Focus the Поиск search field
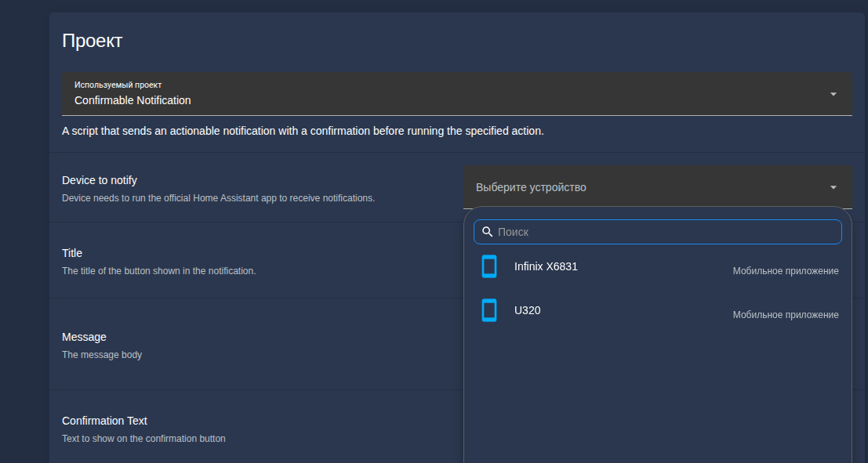This screenshot has width=868, height=463. click(x=666, y=232)
